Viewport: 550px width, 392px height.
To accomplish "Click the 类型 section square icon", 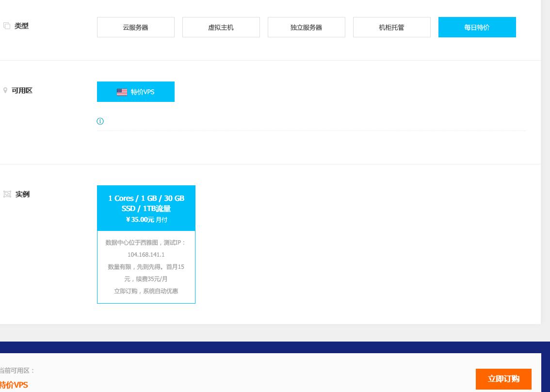I will pos(7,25).
